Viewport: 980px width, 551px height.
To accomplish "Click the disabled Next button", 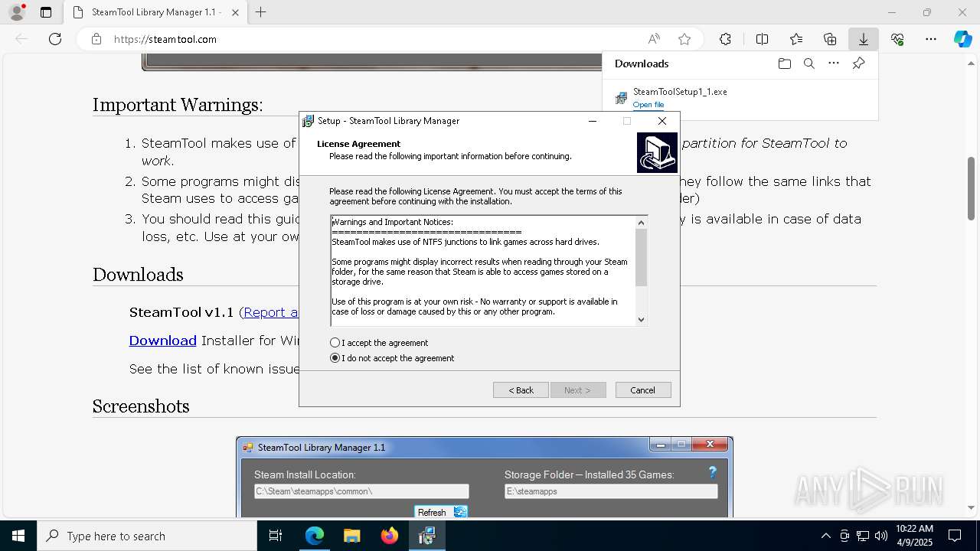I will pos(578,390).
